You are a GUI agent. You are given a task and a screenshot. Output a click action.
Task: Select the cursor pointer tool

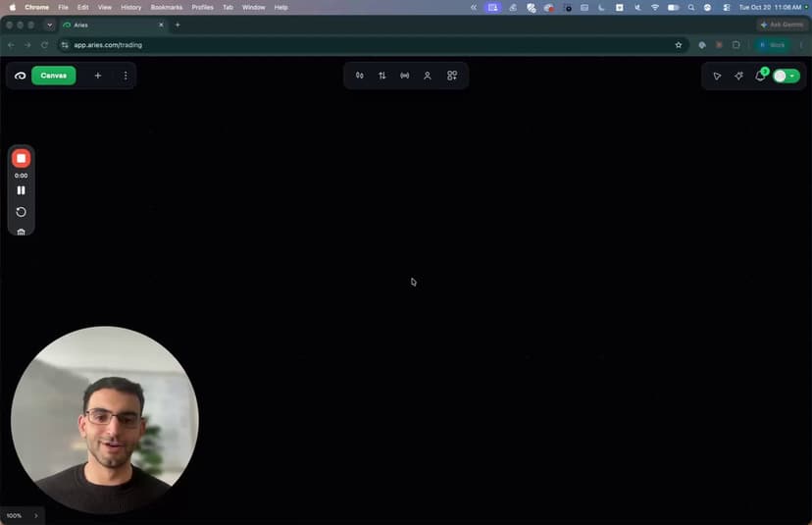tap(717, 77)
